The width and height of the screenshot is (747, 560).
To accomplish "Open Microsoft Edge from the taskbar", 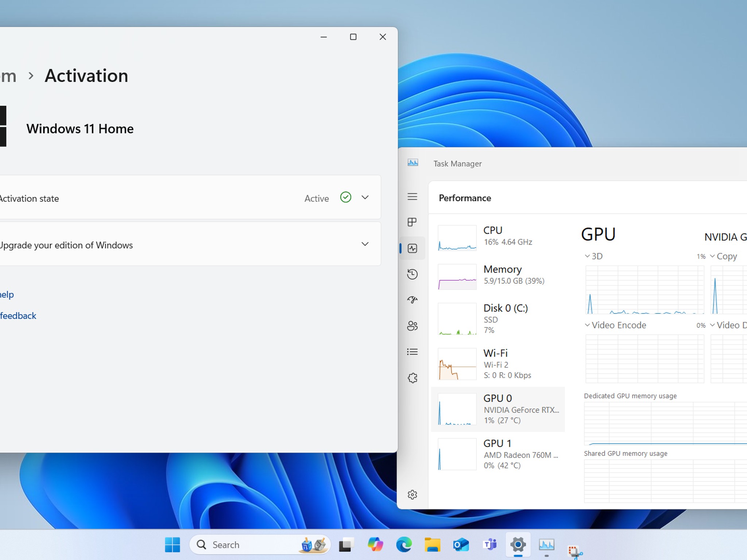I will coord(404,545).
